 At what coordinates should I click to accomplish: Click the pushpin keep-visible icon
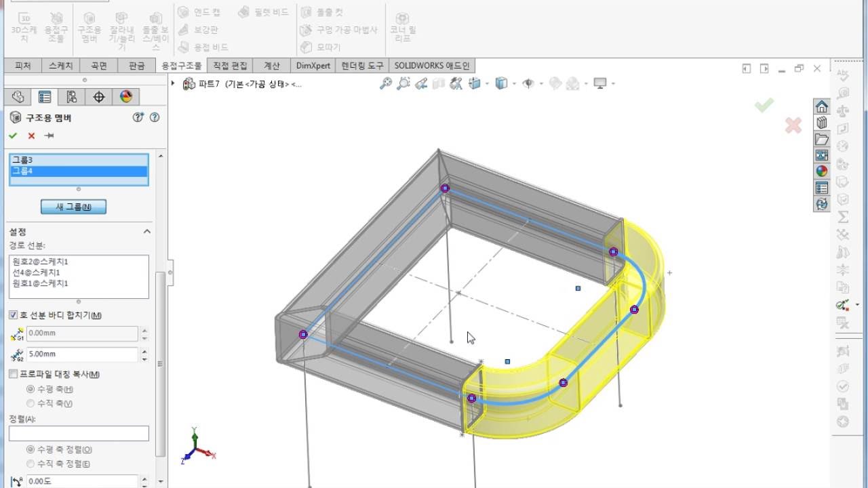49,136
